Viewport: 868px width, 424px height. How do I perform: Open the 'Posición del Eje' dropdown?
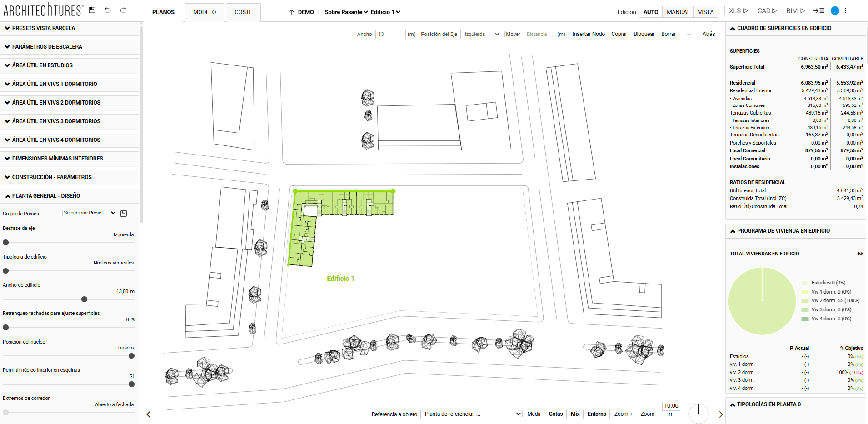pyautogui.click(x=480, y=34)
